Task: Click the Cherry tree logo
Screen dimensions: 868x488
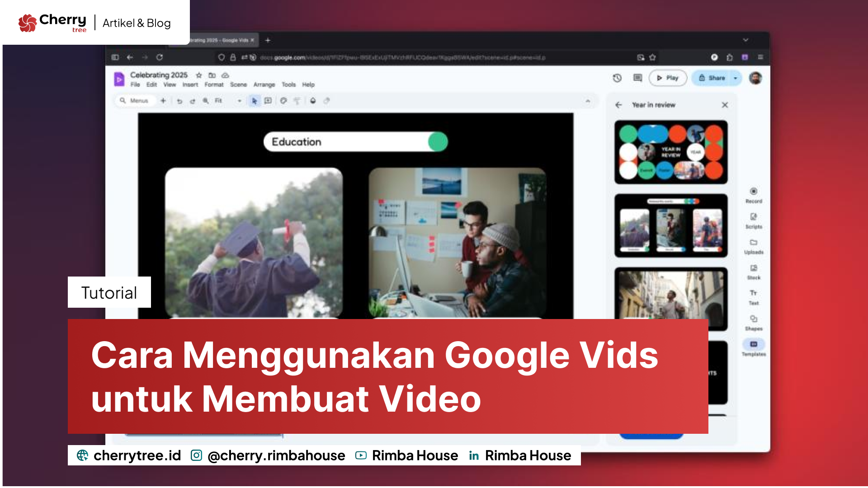Action: [52, 23]
